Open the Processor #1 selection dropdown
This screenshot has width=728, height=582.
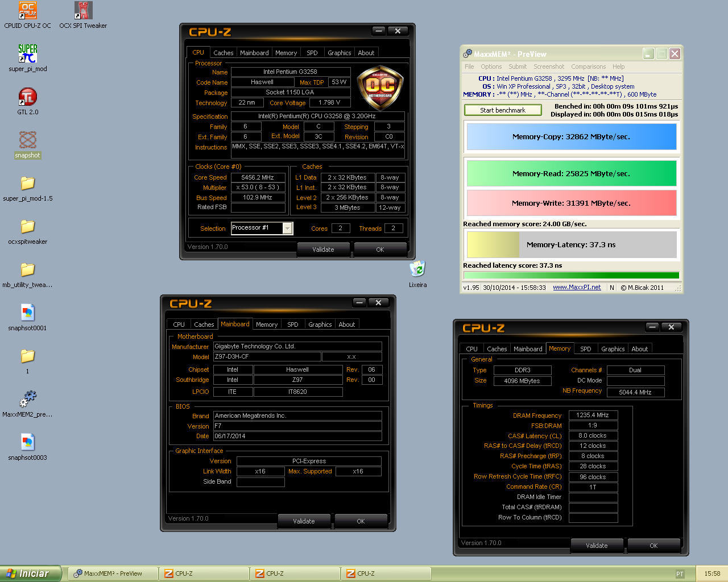288,228
